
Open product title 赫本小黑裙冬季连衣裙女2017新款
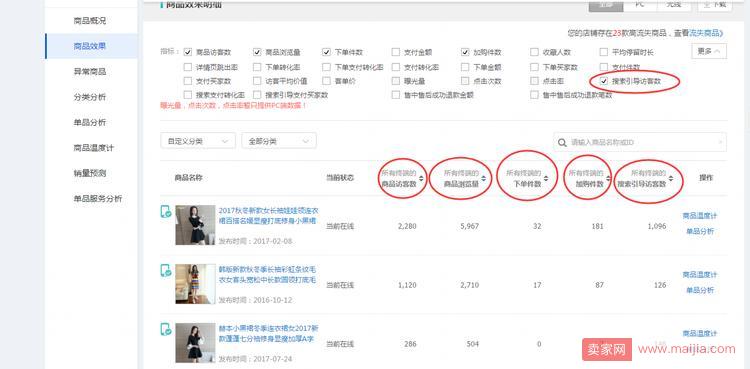point(268,334)
